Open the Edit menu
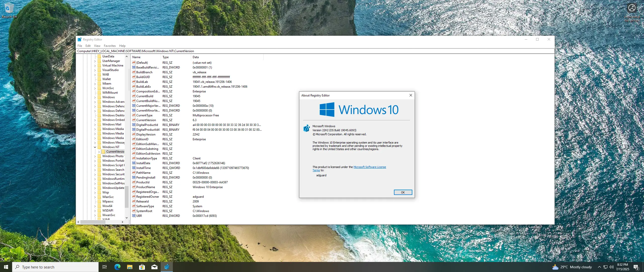This screenshot has height=272, width=644. tap(88, 46)
